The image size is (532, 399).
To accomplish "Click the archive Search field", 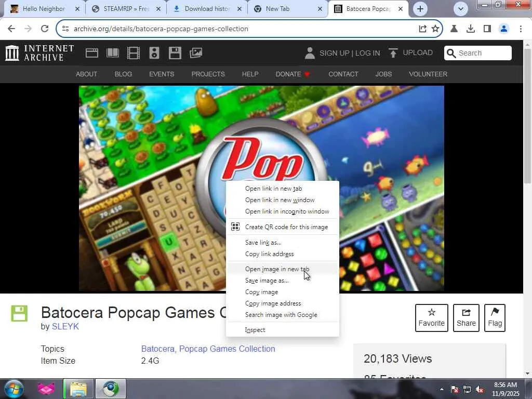I will [478, 53].
